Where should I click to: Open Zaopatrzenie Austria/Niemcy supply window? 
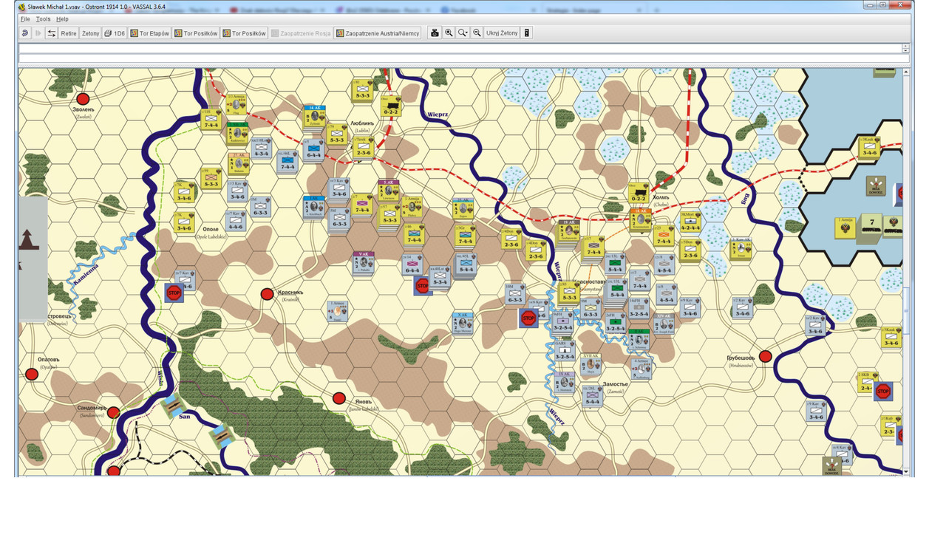click(378, 33)
